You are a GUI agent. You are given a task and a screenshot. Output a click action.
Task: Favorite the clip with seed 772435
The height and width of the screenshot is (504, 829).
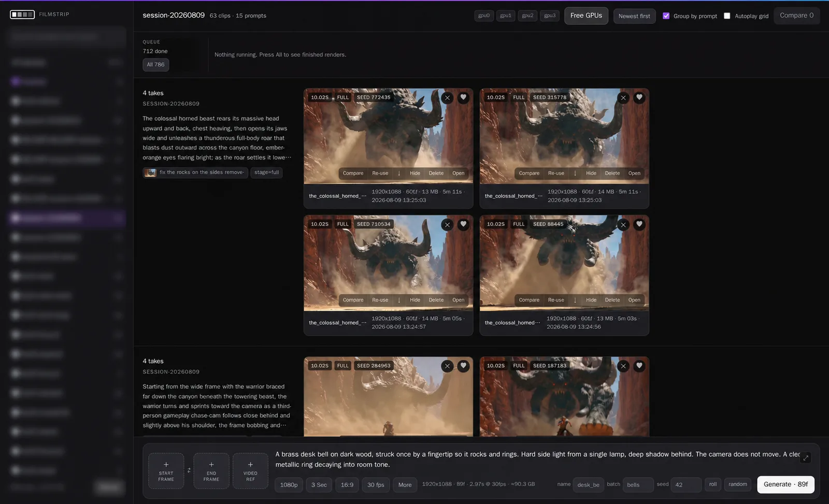[x=463, y=97]
